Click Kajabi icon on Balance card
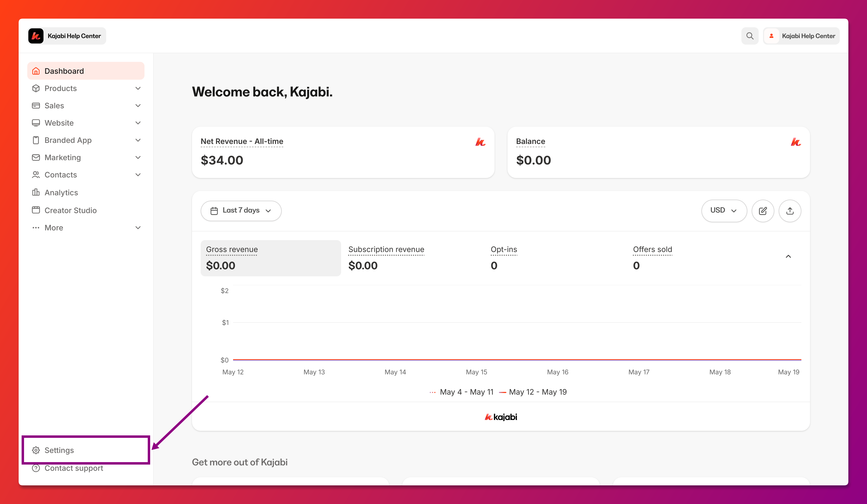The width and height of the screenshot is (867, 504). pyautogui.click(x=796, y=142)
